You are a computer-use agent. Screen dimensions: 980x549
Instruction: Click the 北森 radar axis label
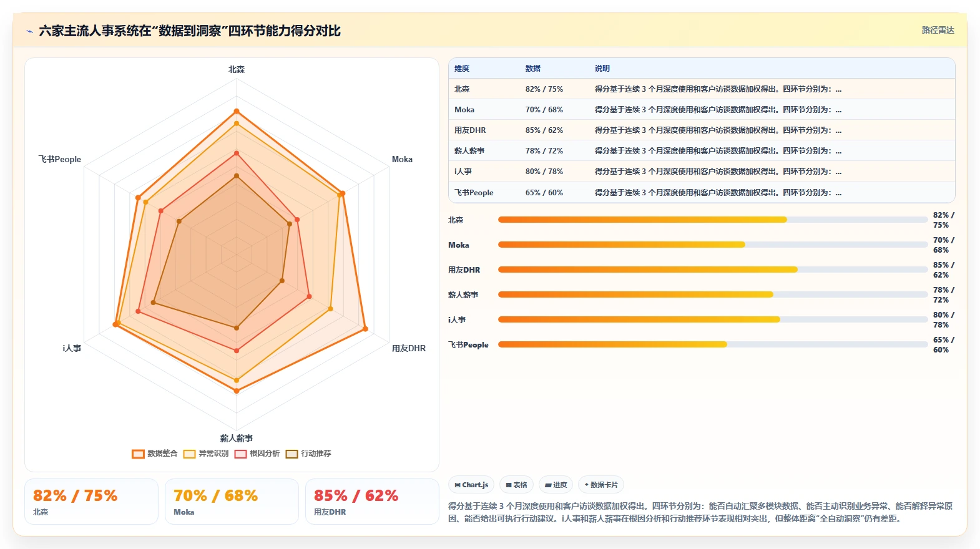pyautogui.click(x=237, y=69)
